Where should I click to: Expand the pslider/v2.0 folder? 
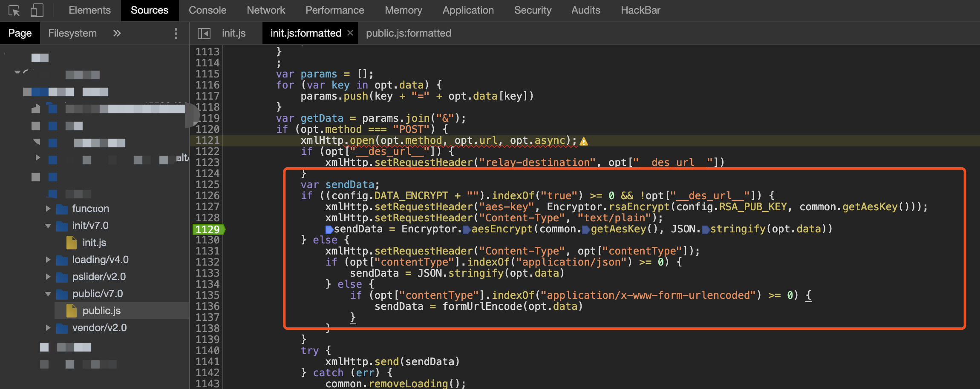tap(48, 277)
